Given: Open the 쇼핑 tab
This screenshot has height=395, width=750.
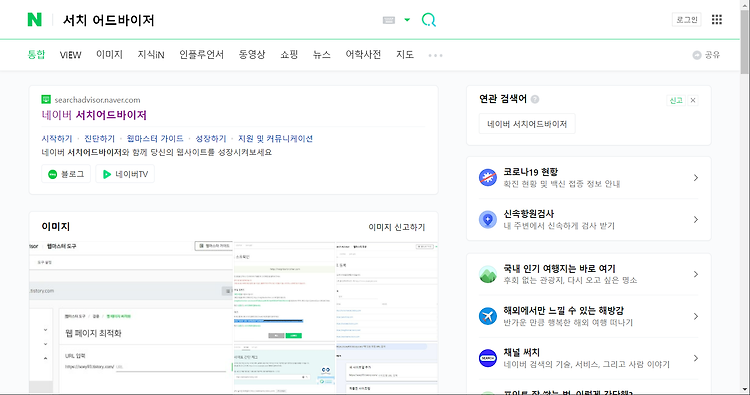Looking at the screenshot, I should (x=289, y=55).
